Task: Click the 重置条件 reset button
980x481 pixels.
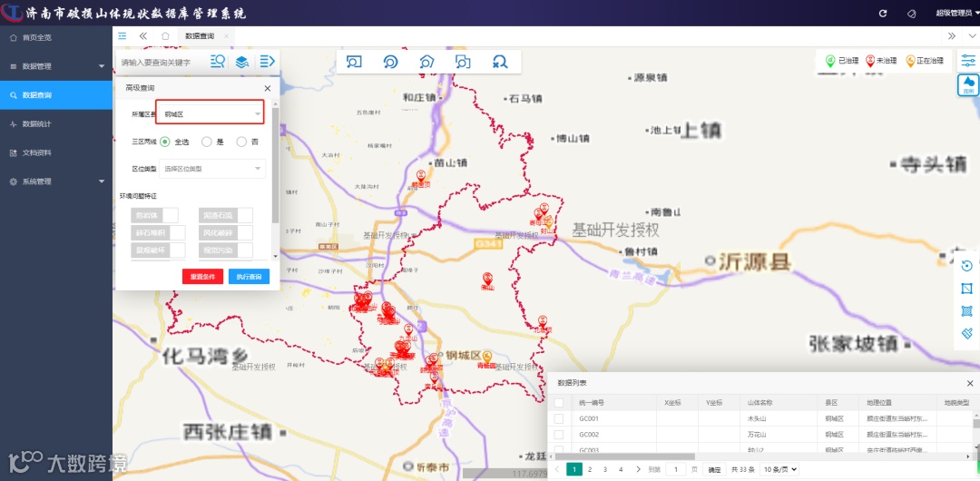Action: pyautogui.click(x=202, y=277)
